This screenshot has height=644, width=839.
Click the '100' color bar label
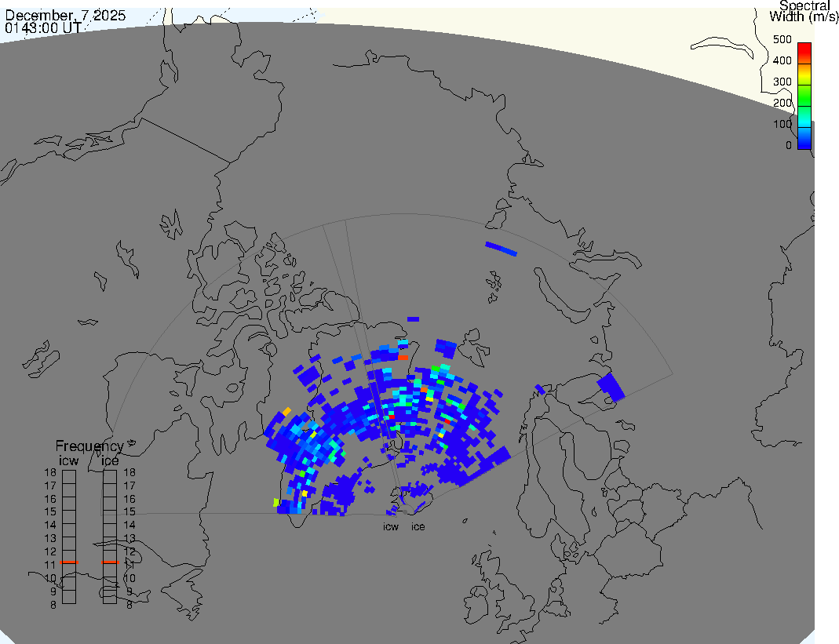tap(782, 124)
